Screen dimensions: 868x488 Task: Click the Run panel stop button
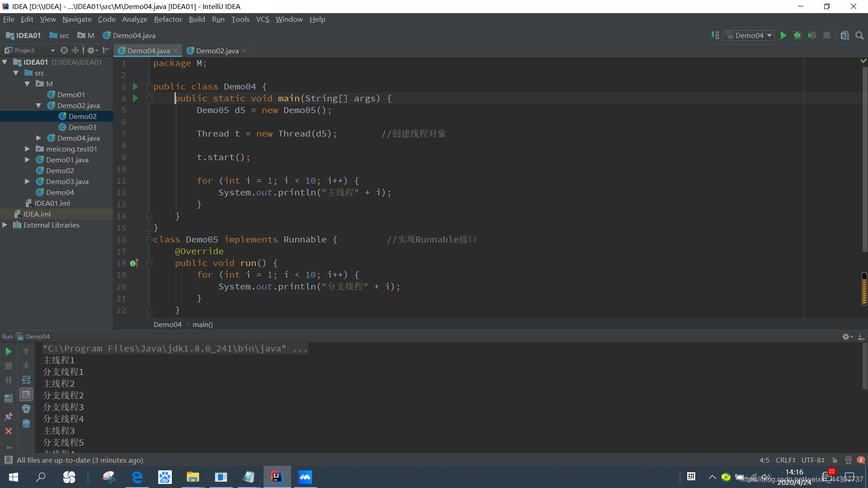tap(8, 366)
